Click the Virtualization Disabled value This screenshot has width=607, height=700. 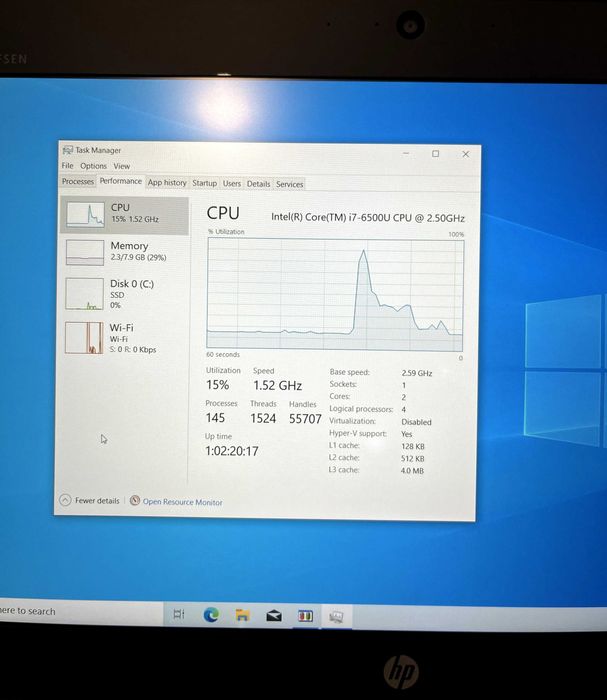pyautogui.click(x=416, y=422)
